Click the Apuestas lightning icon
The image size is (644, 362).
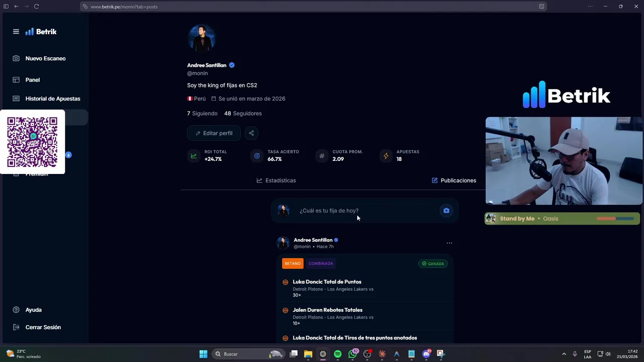coord(386,156)
